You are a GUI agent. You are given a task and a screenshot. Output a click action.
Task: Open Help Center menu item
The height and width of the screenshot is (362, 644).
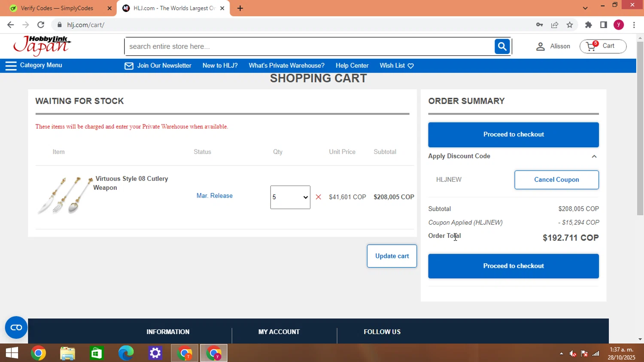(352, 66)
